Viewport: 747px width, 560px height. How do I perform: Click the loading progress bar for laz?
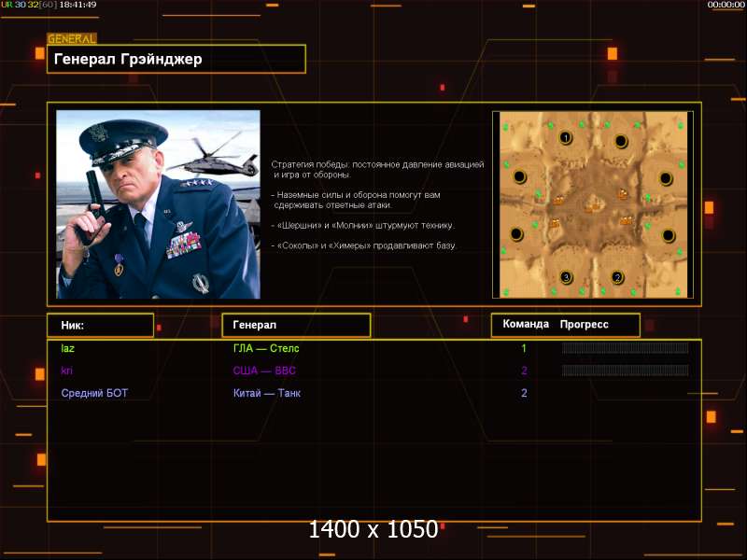coord(625,348)
